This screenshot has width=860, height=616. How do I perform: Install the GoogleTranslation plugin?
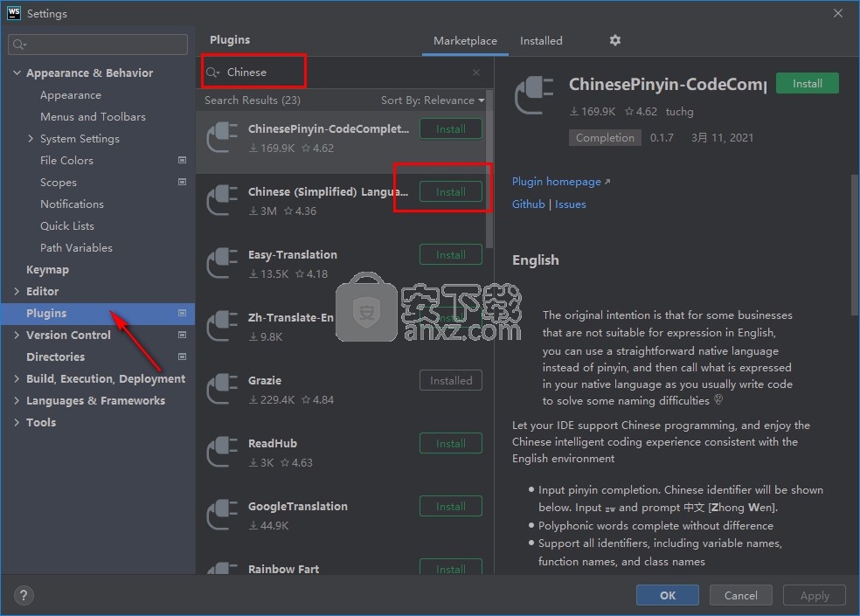(x=451, y=506)
